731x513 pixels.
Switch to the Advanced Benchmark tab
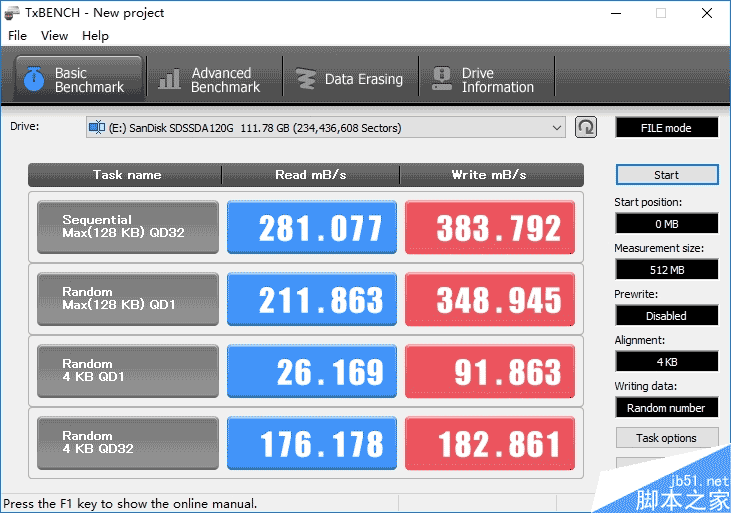click(x=214, y=79)
